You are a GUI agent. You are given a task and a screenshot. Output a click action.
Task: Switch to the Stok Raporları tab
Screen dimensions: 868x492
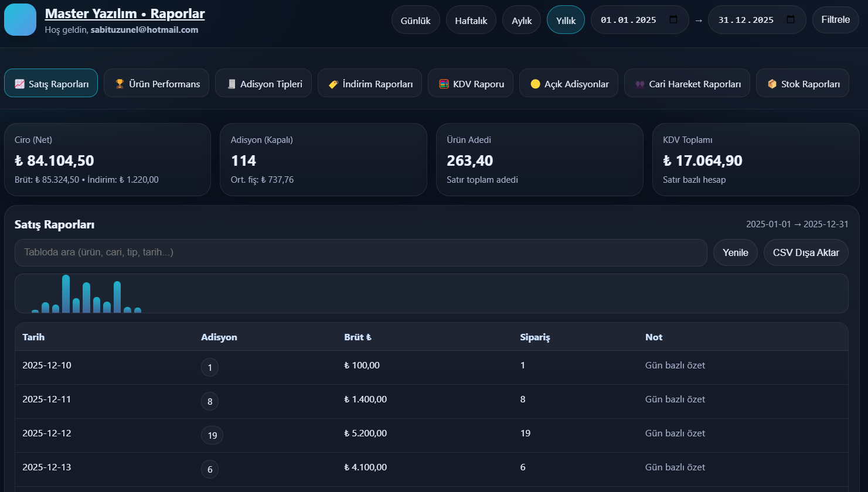coord(802,83)
